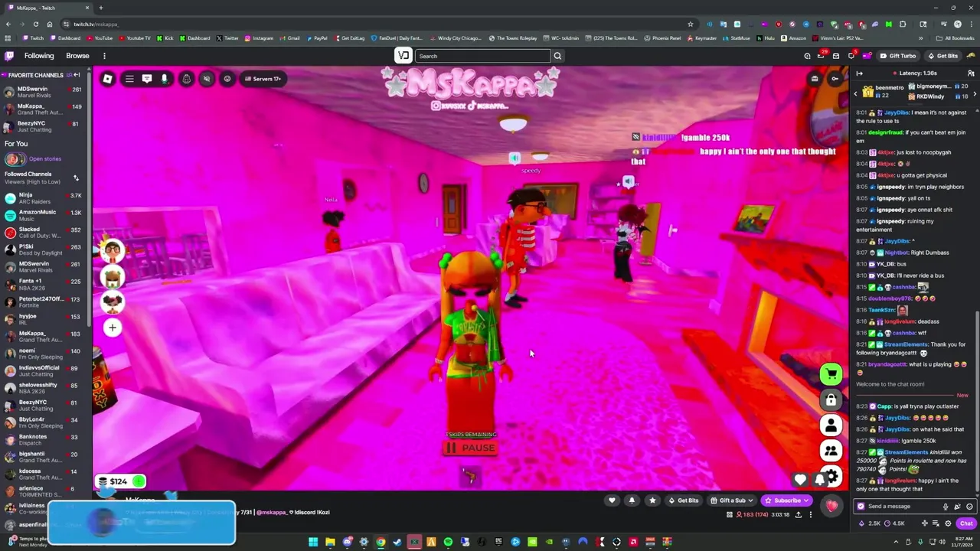980x551 pixels.
Task: Open Instagram bookmark
Action: (x=260, y=38)
